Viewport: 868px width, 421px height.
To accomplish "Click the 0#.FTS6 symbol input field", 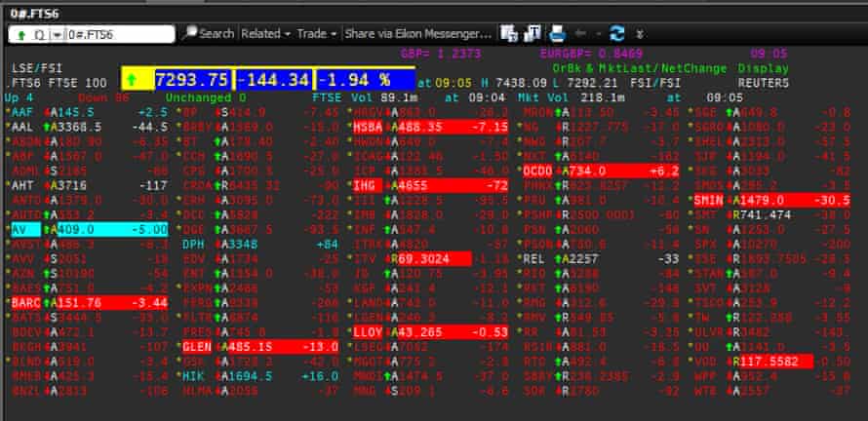I will (120, 34).
